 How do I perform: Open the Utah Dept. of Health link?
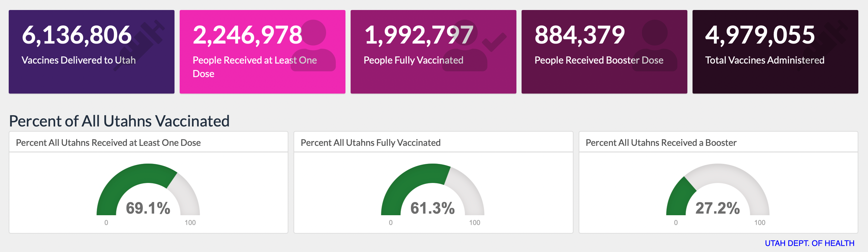[809, 243]
